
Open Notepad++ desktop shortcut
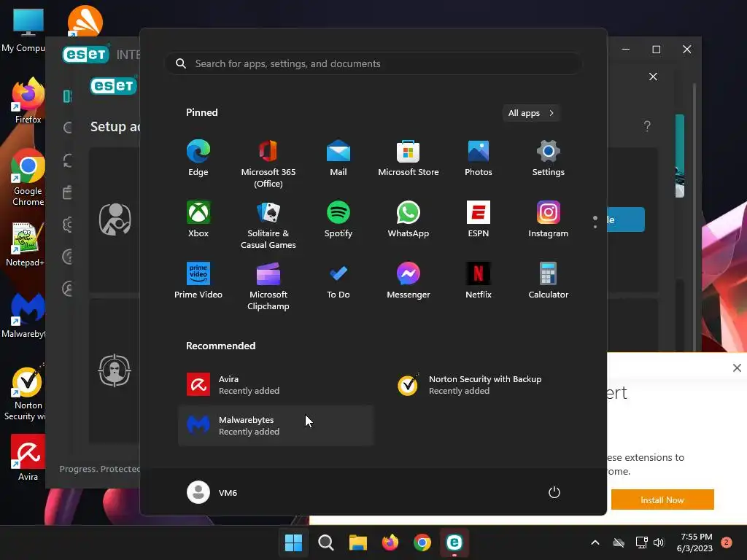tap(26, 244)
